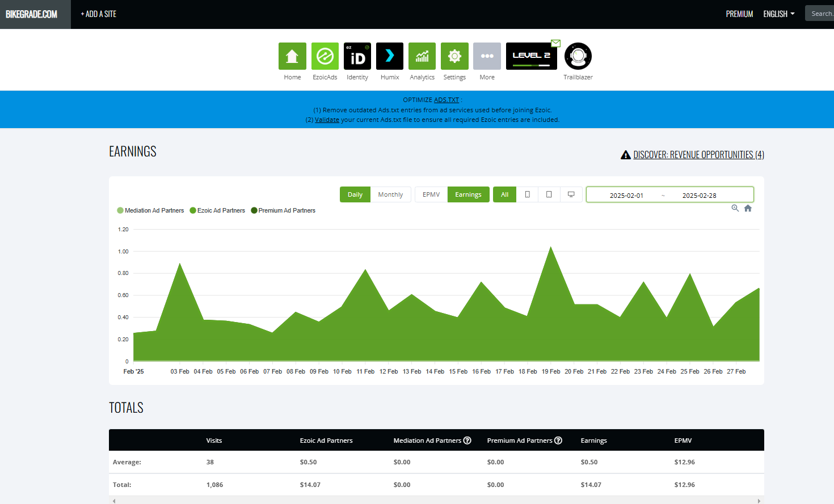Click the start date 2025-02-01 field

click(x=626, y=196)
